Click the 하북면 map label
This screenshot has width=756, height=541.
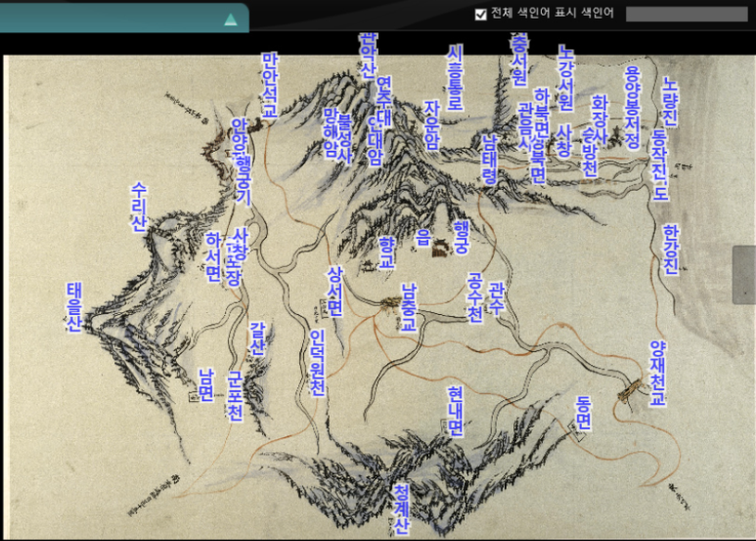(x=542, y=113)
